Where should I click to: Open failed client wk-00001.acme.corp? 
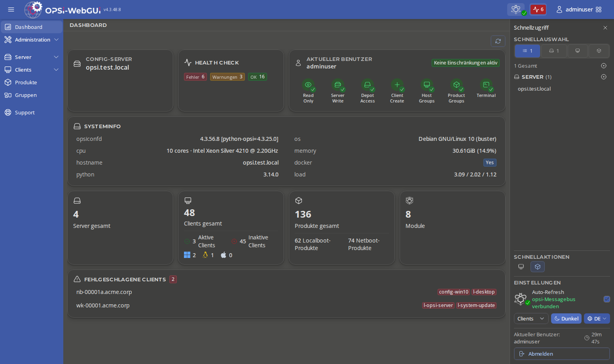coord(103,305)
